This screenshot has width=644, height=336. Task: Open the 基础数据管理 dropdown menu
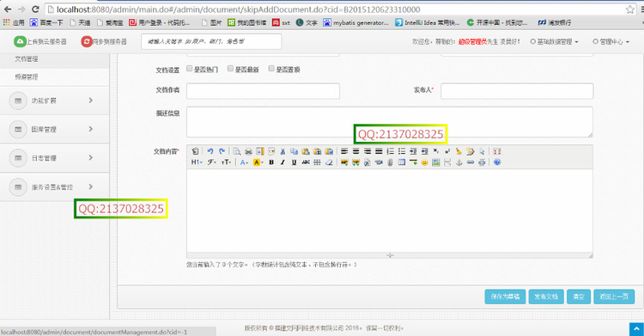pos(555,41)
